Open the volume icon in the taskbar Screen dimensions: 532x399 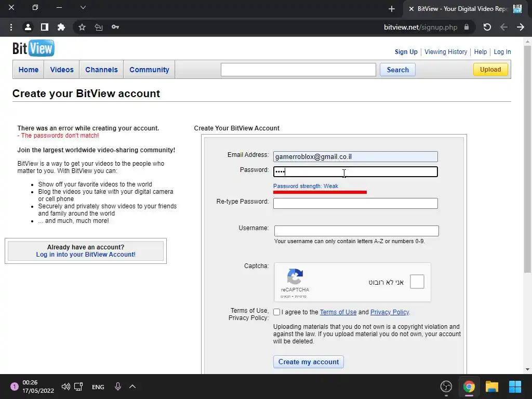click(x=66, y=387)
